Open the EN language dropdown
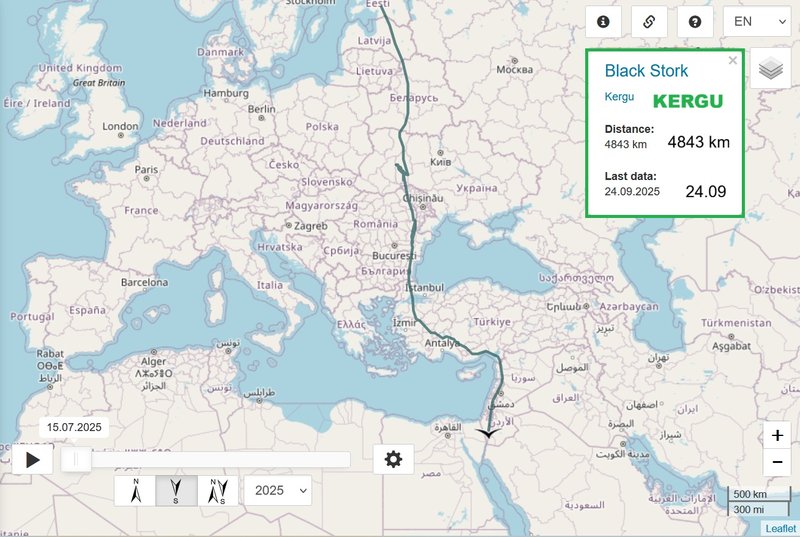 (x=757, y=21)
